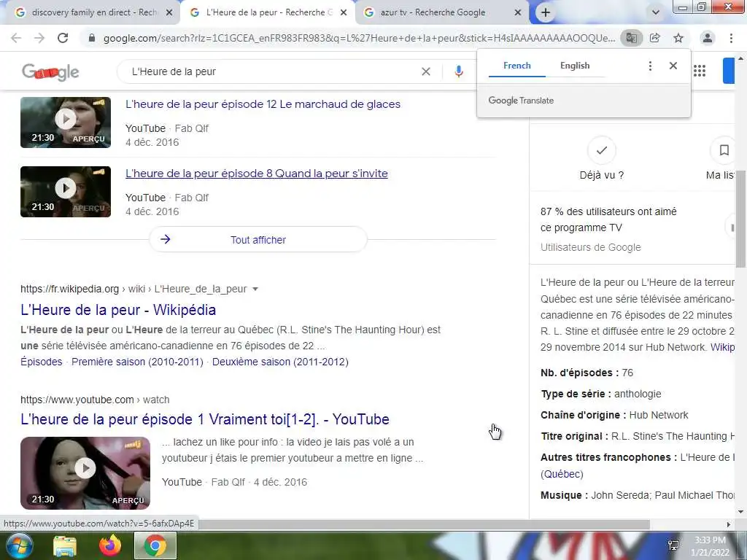Viewport: 747px width, 560px height.
Task: Select English in translate popup
Action: (x=575, y=66)
